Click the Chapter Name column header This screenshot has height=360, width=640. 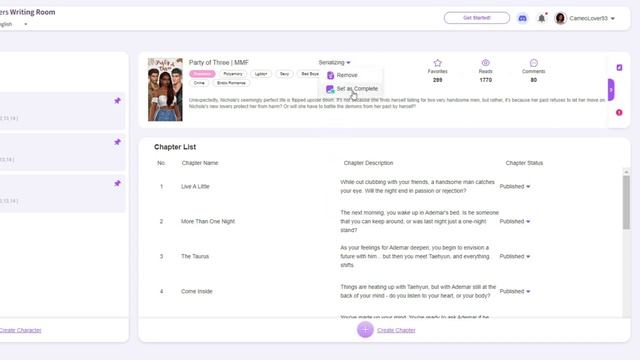200,163
